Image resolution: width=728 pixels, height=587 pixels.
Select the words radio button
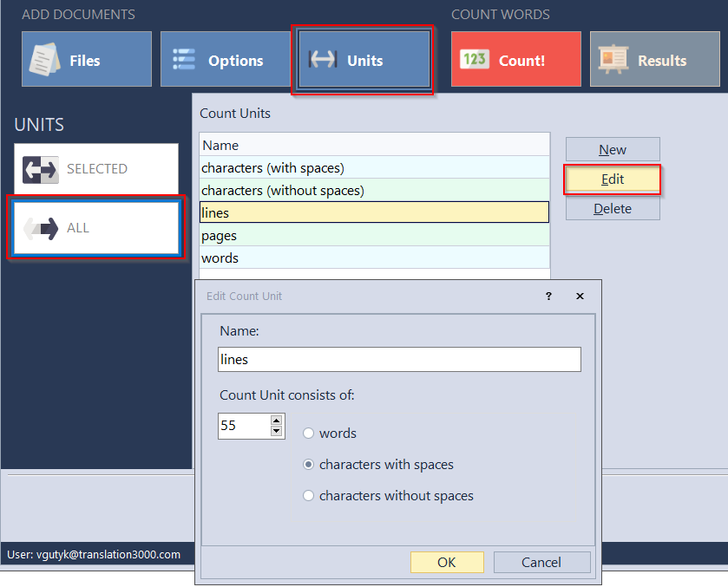308,434
